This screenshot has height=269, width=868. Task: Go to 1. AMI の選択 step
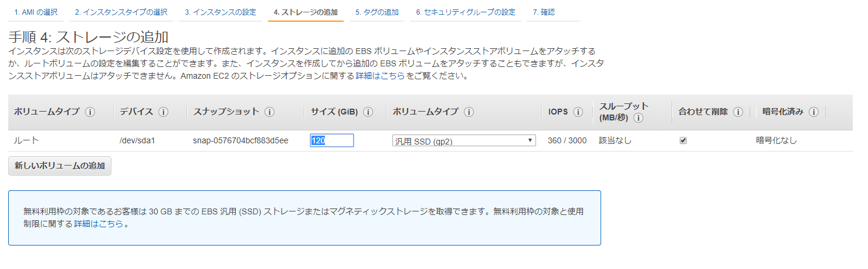click(x=36, y=12)
